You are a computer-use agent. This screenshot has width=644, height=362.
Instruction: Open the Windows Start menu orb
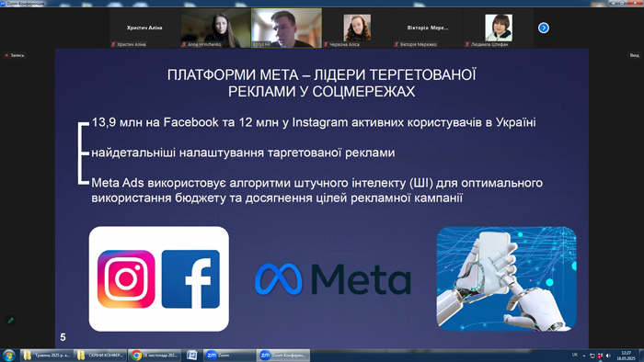click(8, 355)
